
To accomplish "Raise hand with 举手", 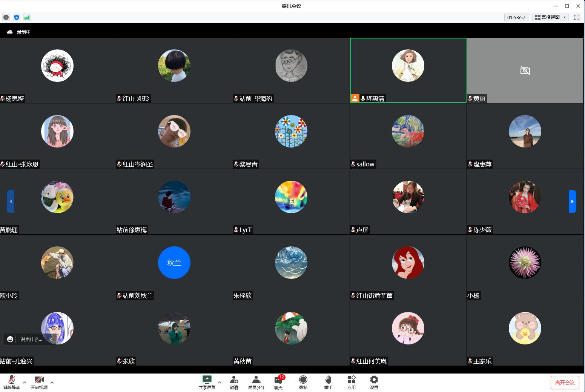I will point(328,382).
